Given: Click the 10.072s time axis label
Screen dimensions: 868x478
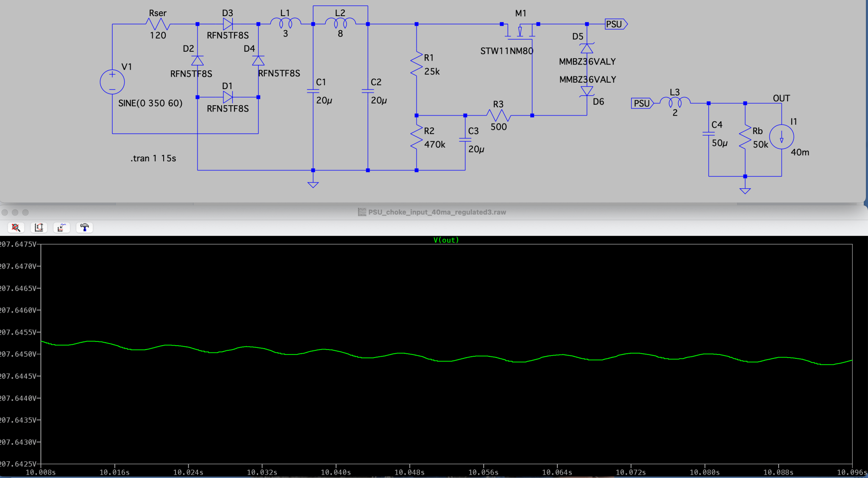Looking at the screenshot, I should click(631, 472).
